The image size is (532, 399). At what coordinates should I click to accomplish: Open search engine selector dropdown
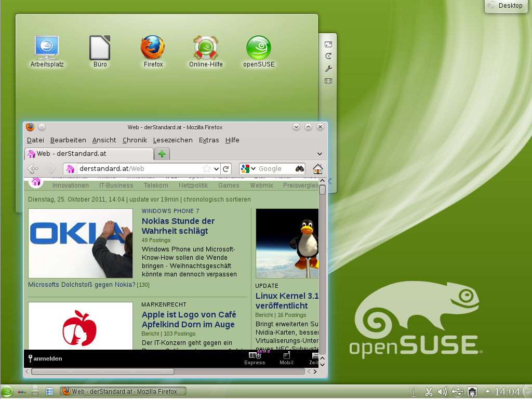253,168
